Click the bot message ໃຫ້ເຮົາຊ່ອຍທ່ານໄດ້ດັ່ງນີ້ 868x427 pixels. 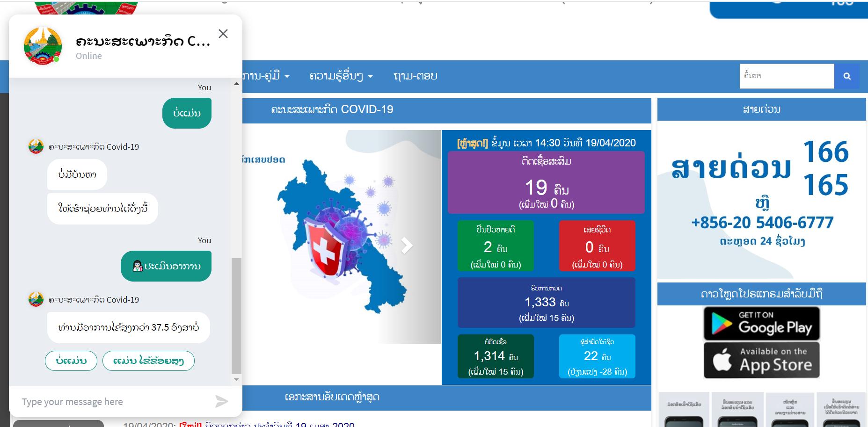(102, 209)
